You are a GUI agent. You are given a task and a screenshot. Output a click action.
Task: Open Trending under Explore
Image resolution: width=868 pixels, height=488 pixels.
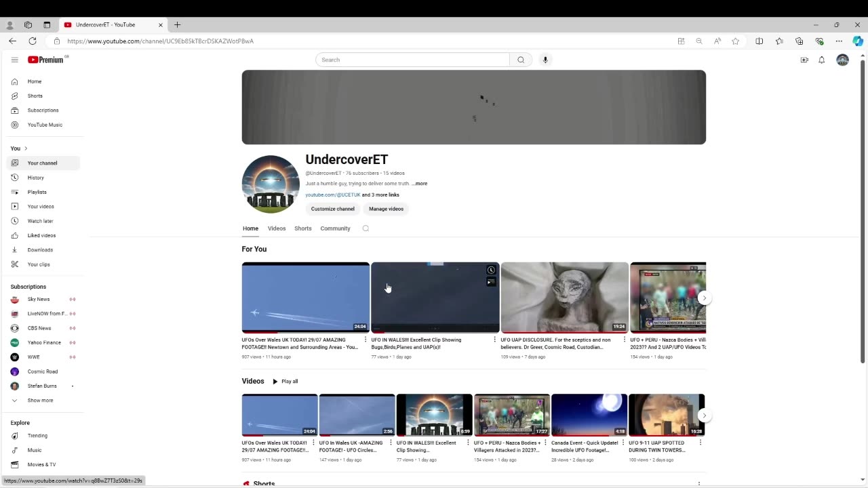pyautogui.click(x=43, y=436)
